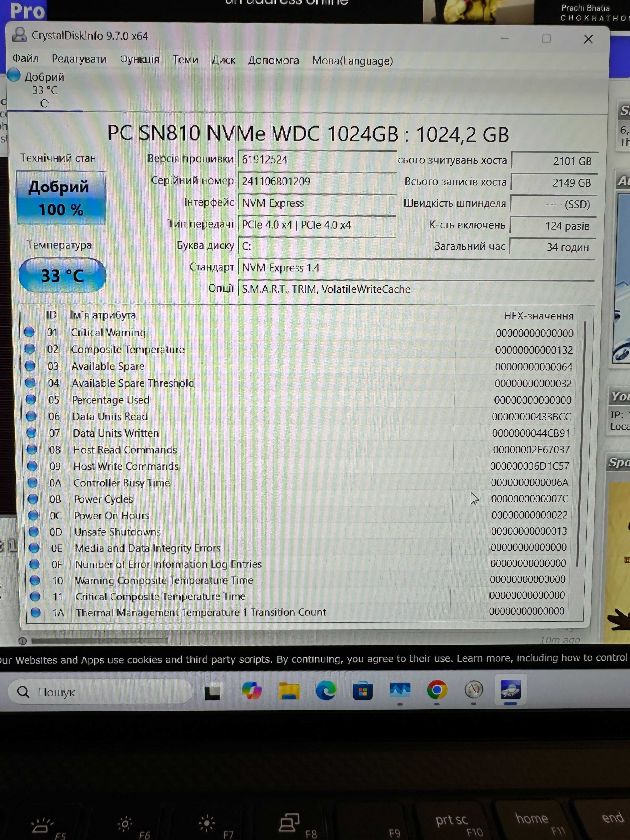Click the status icon for Composite Temperature

point(30,349)
